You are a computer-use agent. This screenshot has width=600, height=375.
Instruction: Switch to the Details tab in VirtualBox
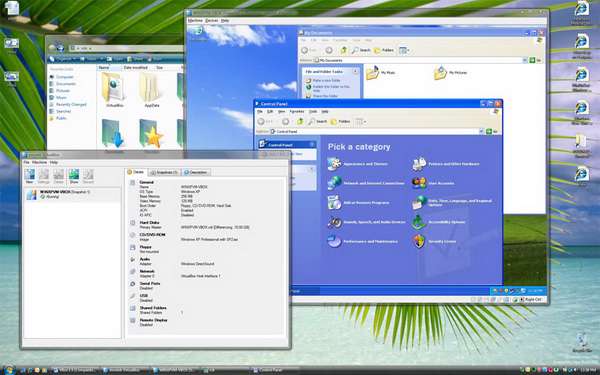point(136,172)
